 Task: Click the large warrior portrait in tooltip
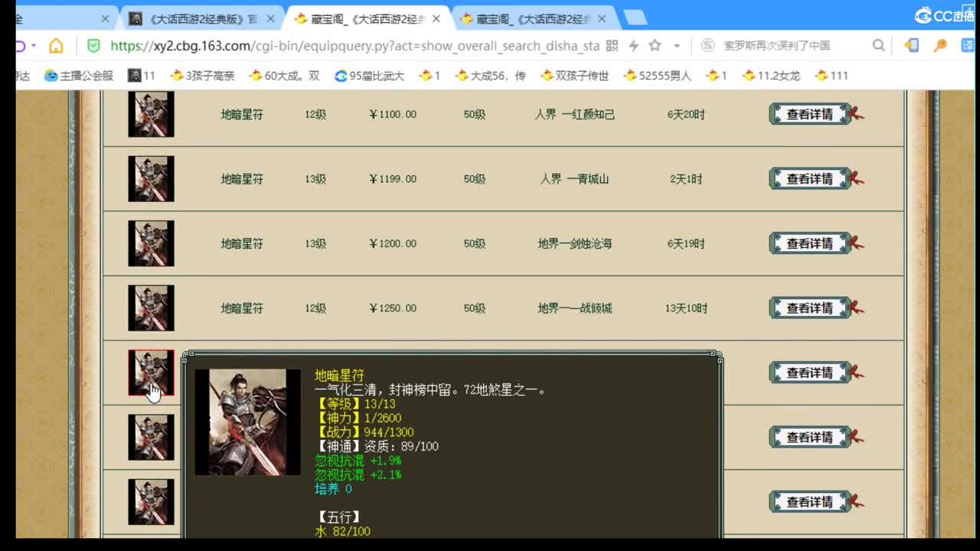[x=247, y=422]
